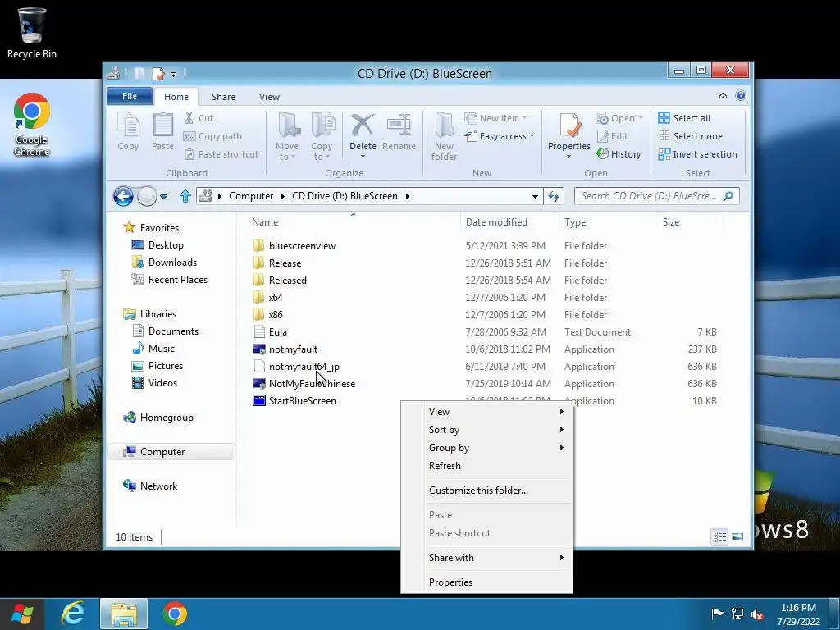Select the StartBlueScreen application icon
The image size is (840, 630).
tap(259, 400)
